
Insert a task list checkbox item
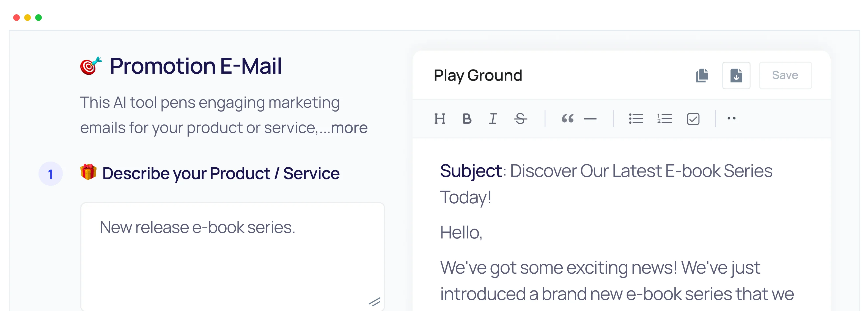693,118
